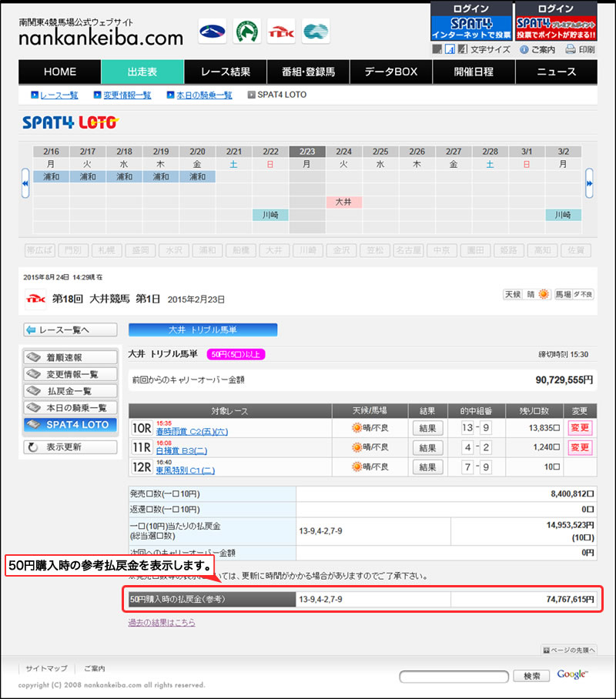
Task: Go to HOME menu
Action: point(60,72)
